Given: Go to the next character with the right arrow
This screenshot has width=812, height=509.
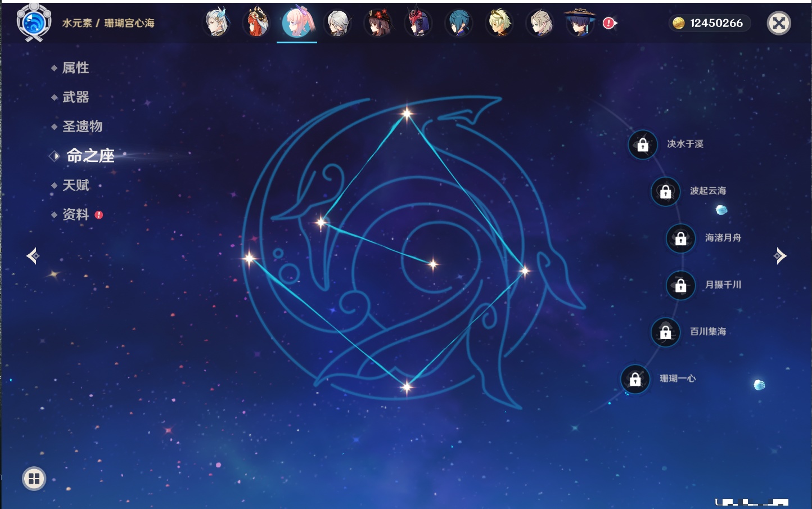Looking at the screenshot, I should [780, 256].
